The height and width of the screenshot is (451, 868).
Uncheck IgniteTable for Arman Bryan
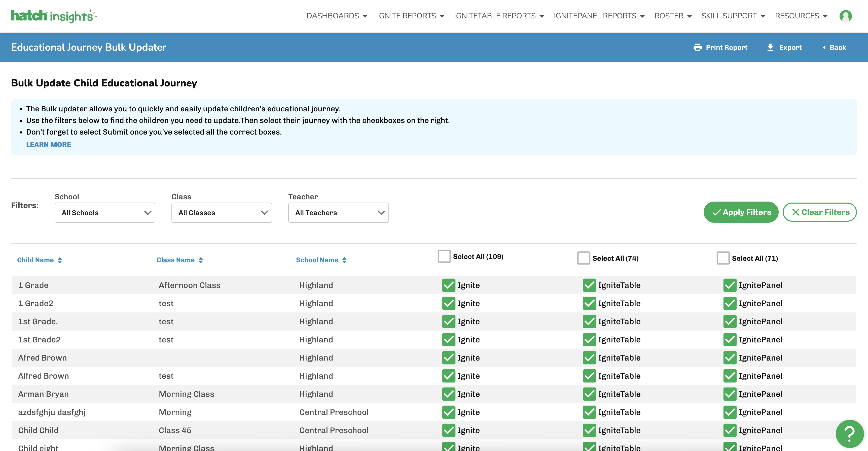[x=589, y=394]
